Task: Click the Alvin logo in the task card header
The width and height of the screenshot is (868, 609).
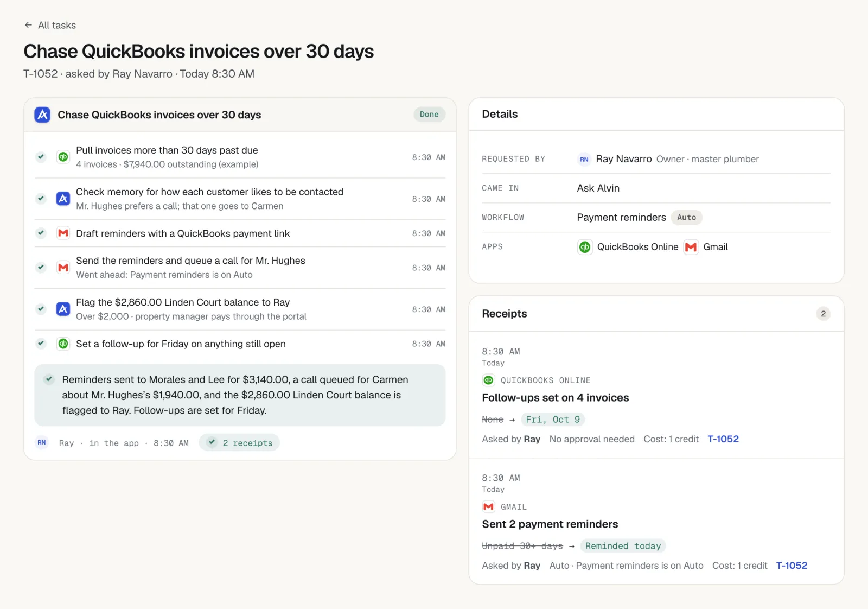Action: point(42,115)
